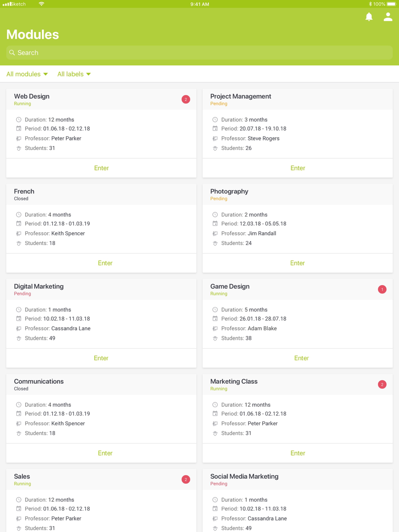The width and height of the screenshot is (399, 532).
Task: Open the user profile icon
Action: (388, 17)
